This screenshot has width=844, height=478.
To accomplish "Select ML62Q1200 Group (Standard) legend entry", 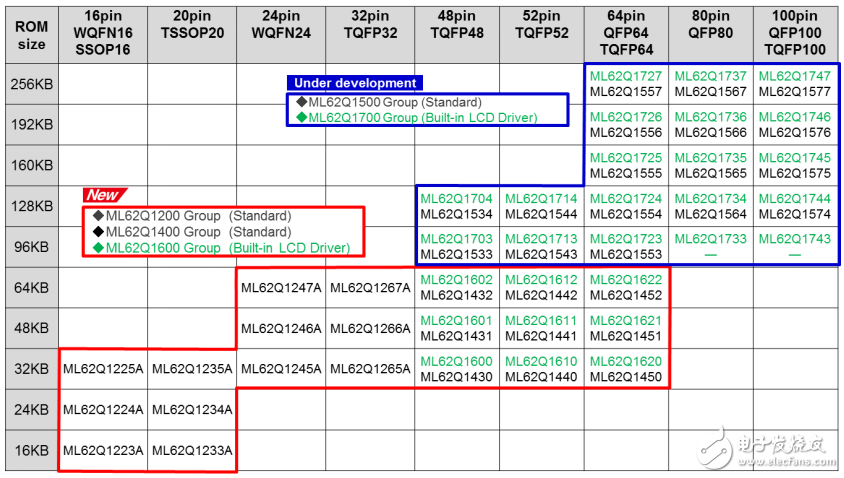I will (192, 216).
